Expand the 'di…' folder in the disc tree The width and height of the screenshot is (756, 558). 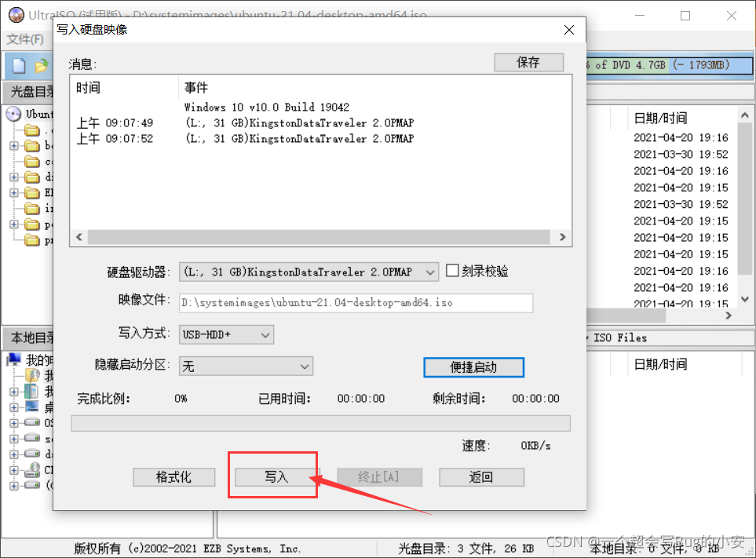pyautogui.click(x=14, y=177)
